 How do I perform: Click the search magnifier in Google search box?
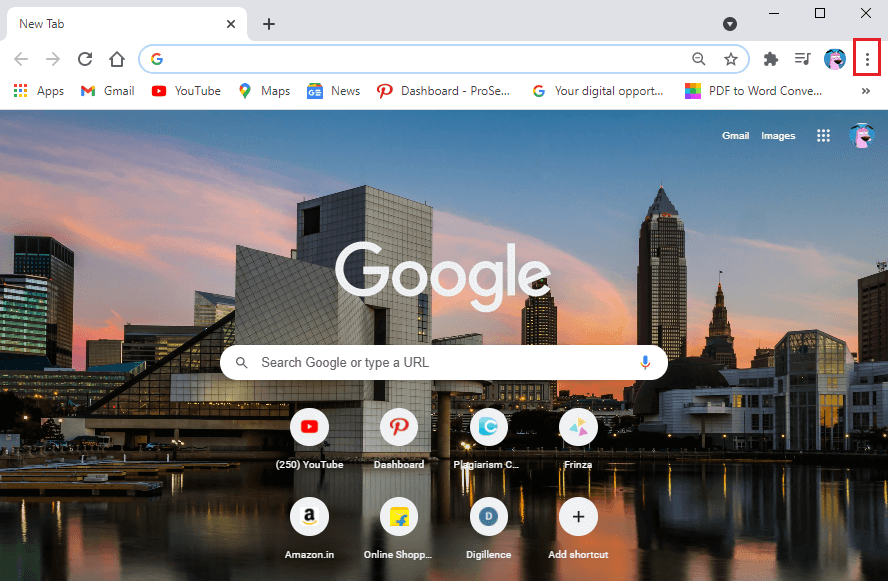point(242,362)
